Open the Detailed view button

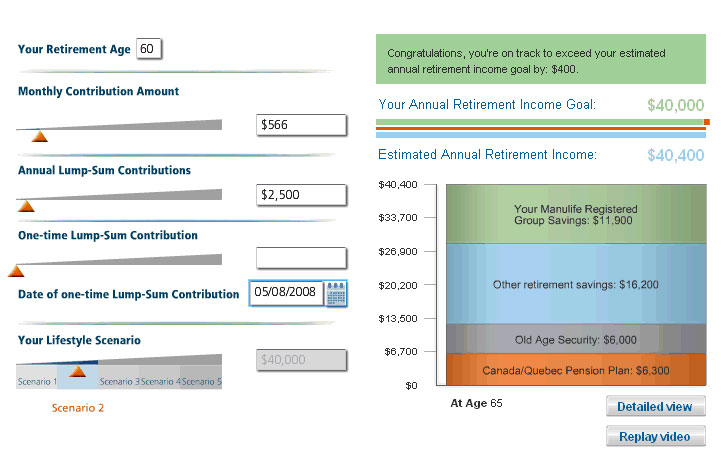coord(655,407)
